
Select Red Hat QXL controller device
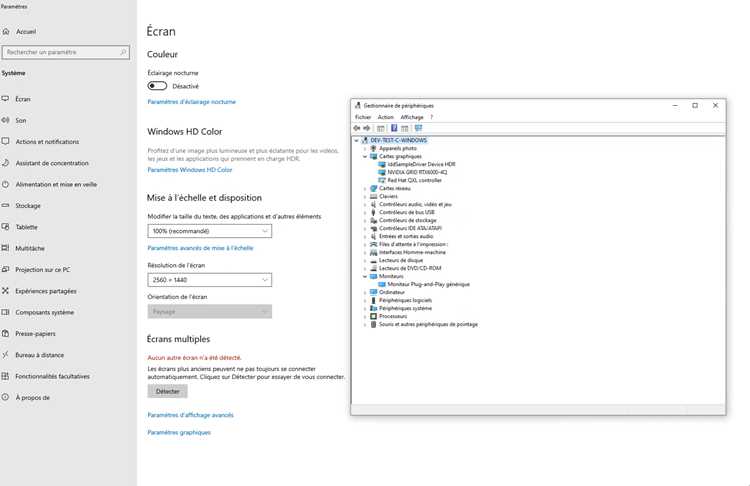point(414,180)
